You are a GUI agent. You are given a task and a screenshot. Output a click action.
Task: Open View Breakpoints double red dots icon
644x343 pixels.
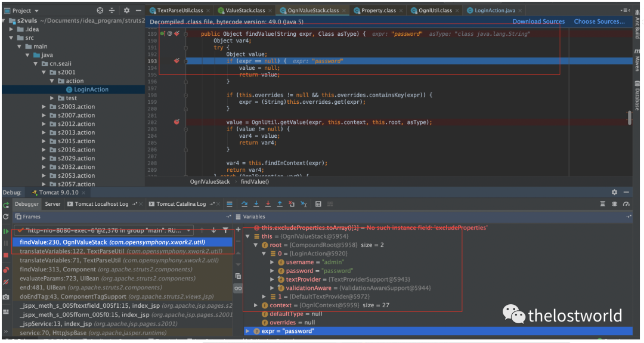[x=6, y=269]
